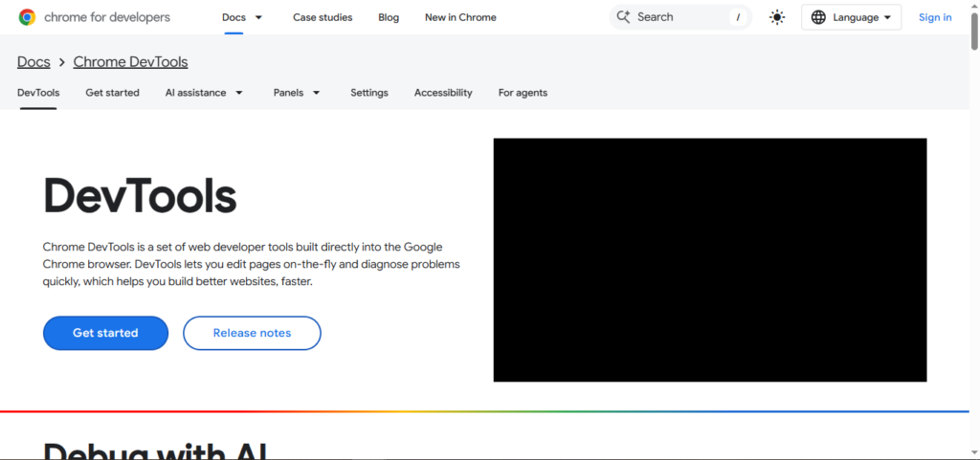Focus the Search input field
The height and width of the screenshot is (460, 980).
pos(680,17)
